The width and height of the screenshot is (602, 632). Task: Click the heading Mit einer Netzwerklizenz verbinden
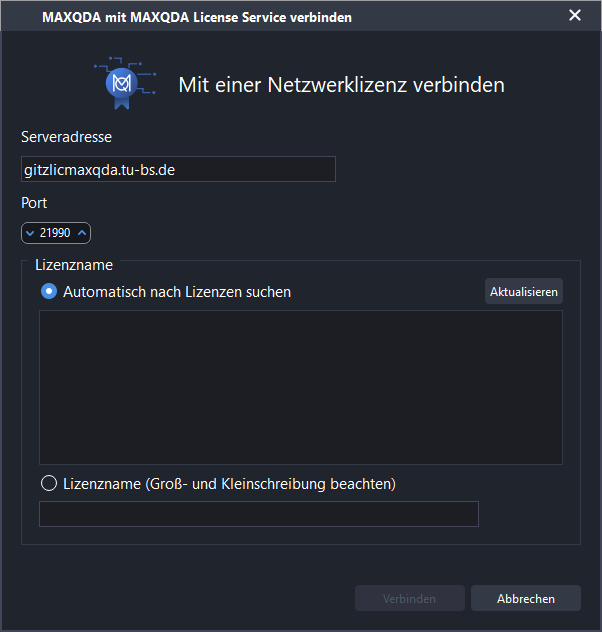(x=342, y=85)
